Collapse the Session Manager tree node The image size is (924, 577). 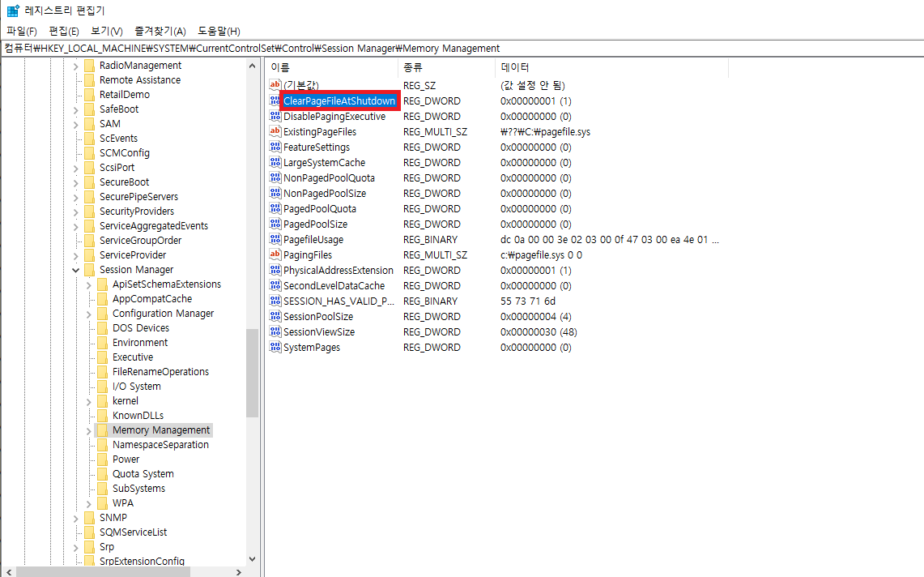[x=75, y=269]
